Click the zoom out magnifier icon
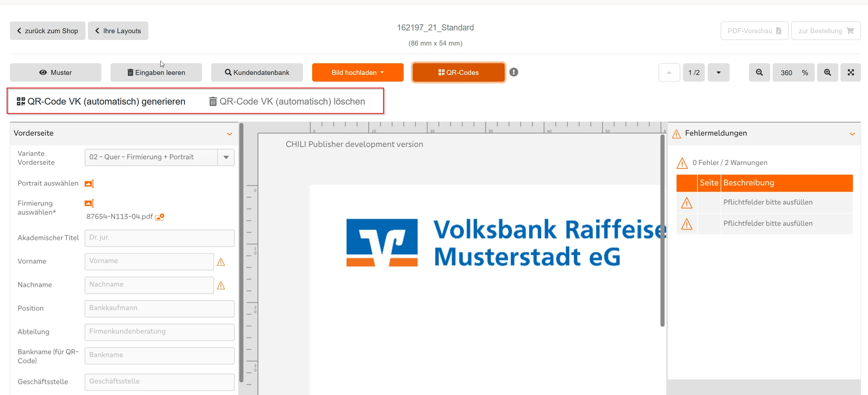 759,72
